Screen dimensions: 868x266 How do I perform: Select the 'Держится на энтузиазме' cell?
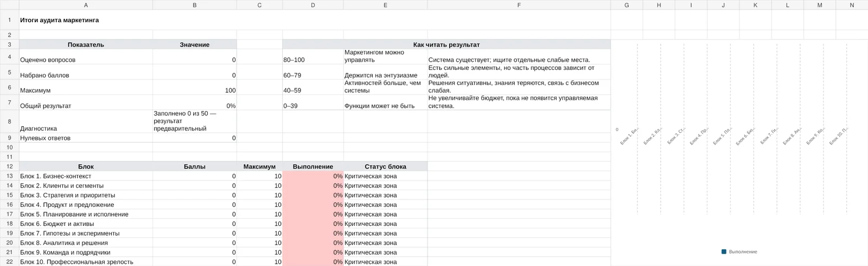click(x=386, y=72)
